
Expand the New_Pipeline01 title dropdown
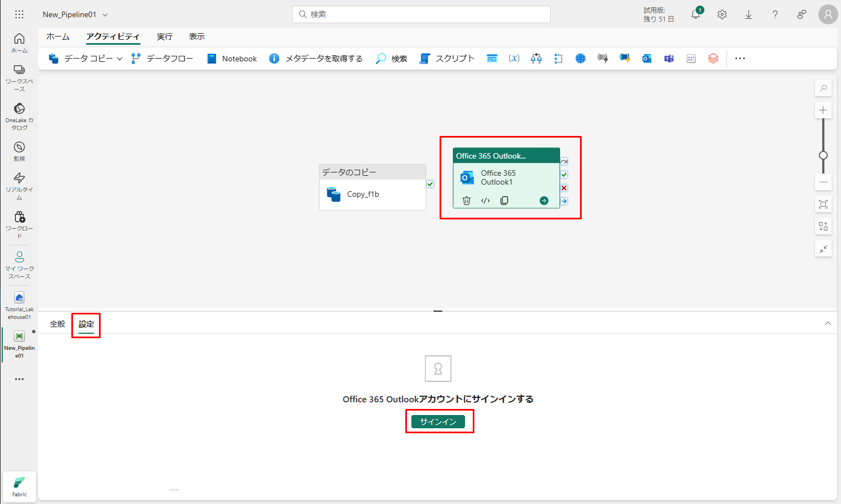coord(105,15)
